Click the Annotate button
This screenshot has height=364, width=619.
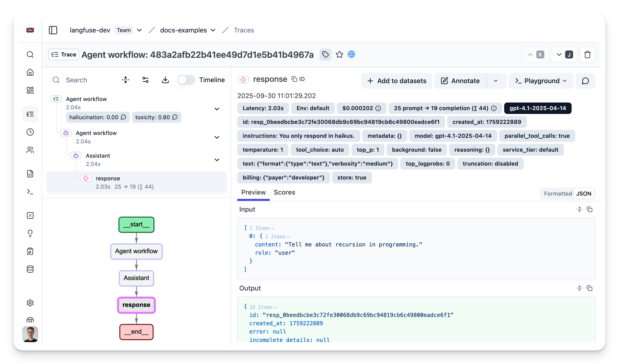click(x=460, y=81)
